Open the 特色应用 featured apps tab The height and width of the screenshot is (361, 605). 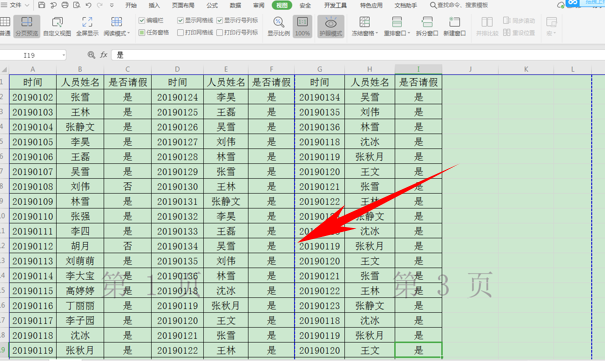(371, 5)
